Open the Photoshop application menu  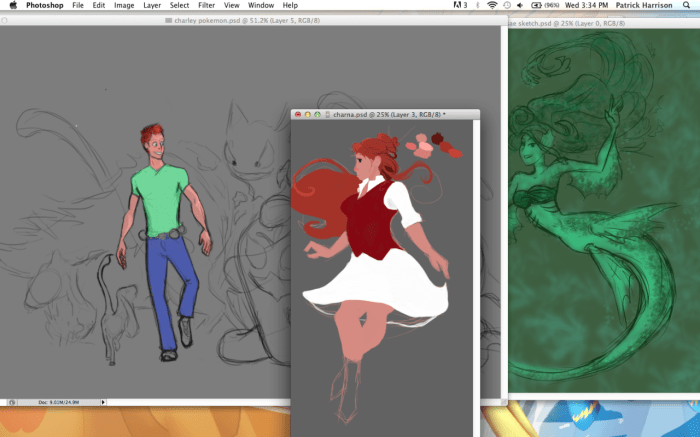(44, 6)
